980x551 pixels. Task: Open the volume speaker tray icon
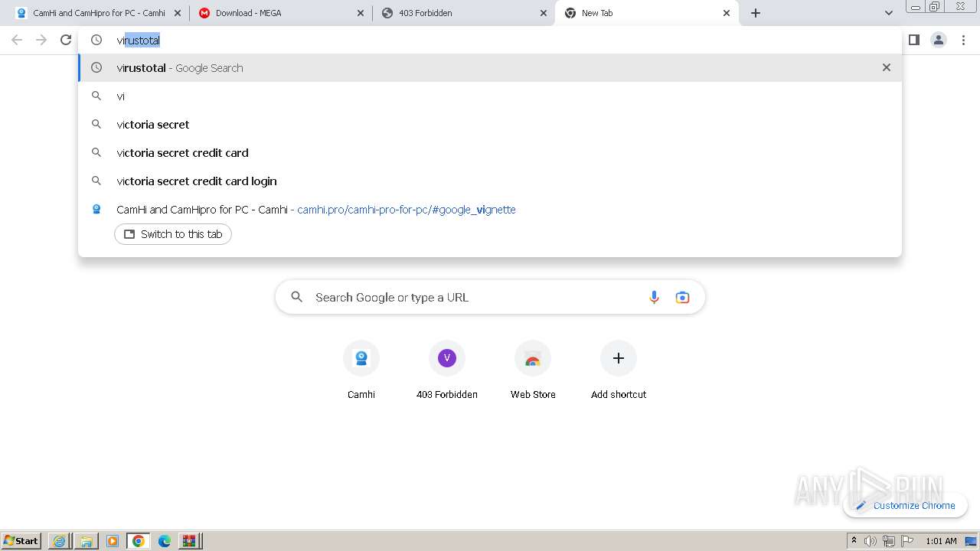coord(871,541)
